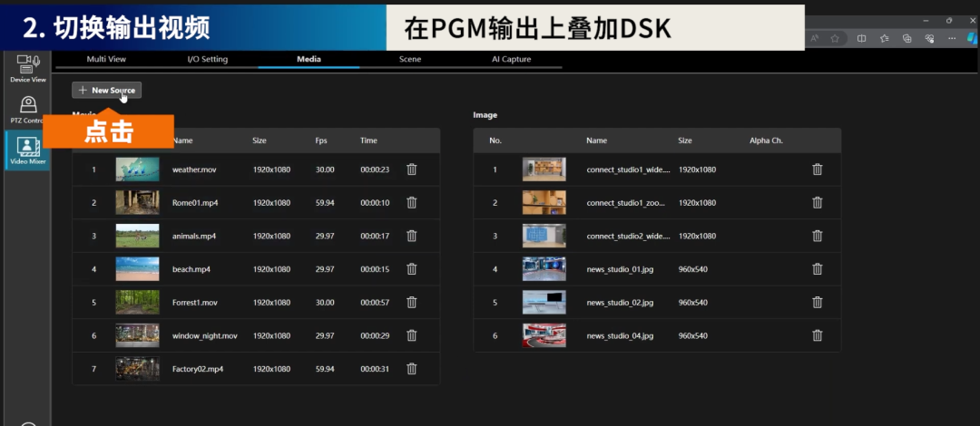Select the window_night.mov thumbnail

[138, 335]
